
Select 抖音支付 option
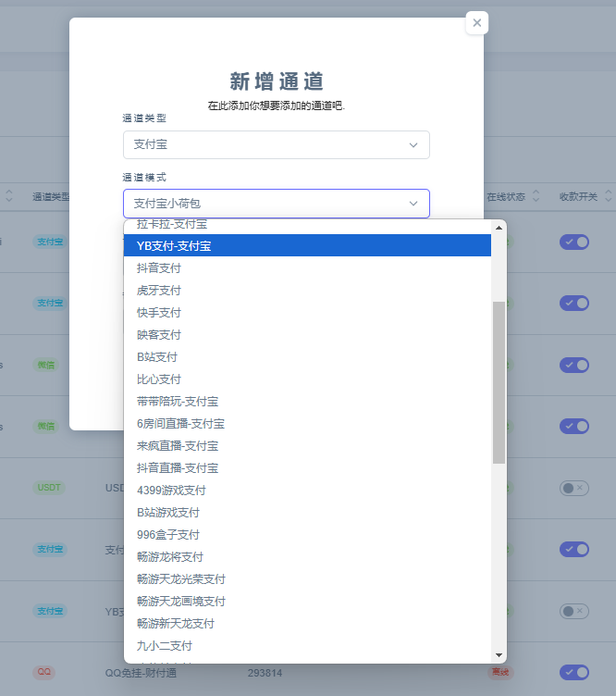click(307, 268)
